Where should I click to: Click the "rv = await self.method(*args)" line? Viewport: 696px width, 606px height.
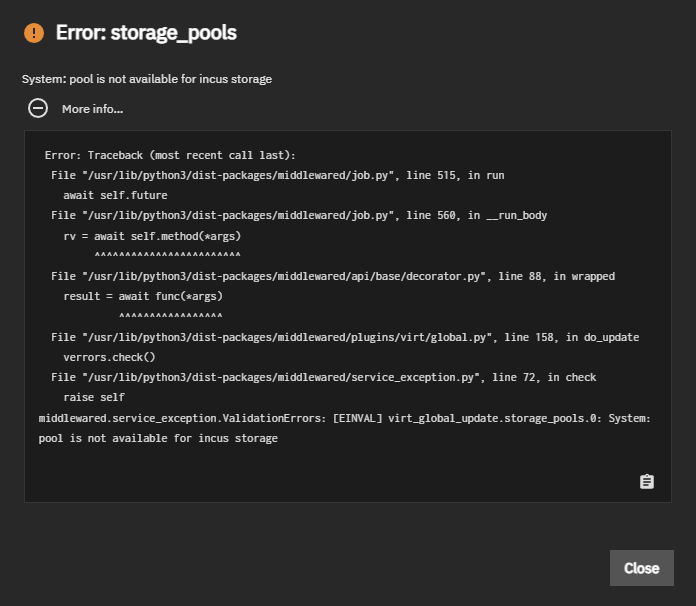coord(152,236)
